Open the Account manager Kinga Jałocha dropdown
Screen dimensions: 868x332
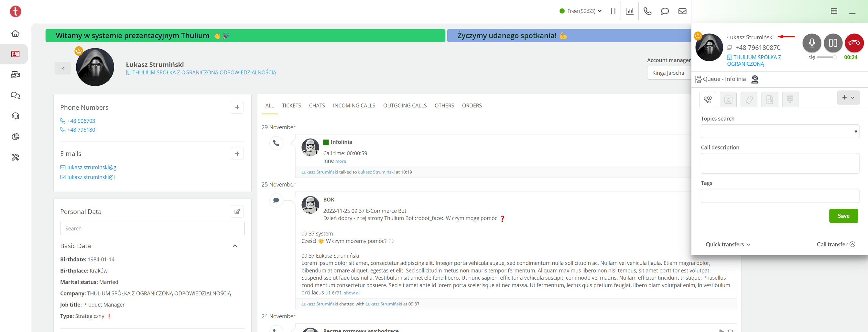pyautogui.click(x=669, y=73)
